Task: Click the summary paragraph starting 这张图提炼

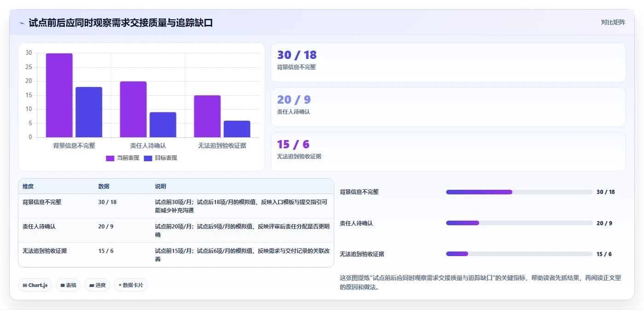Action: (481, 282)
